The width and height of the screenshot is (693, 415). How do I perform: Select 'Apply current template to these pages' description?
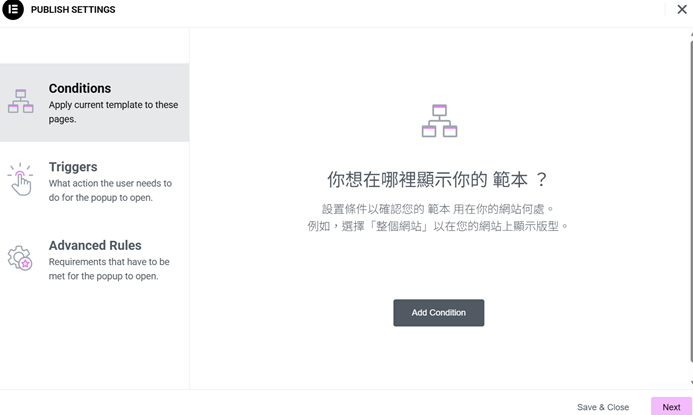pos(113,112)
